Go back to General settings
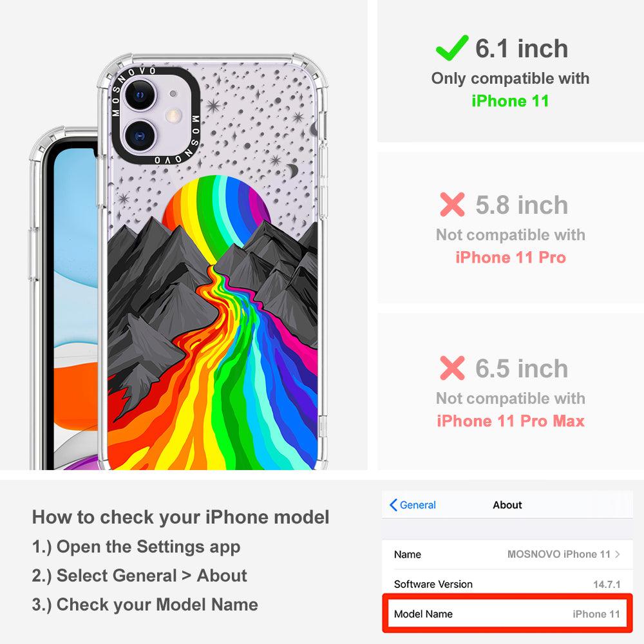644x644 pixels. [x=413, y=505]
